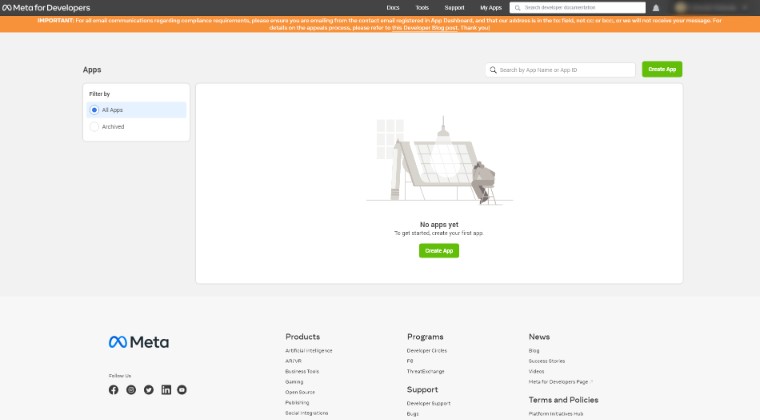Open Business Tools footer link
Image resolution: width=760 pixels, height=420 pixels.
click(x=302, y=371)
